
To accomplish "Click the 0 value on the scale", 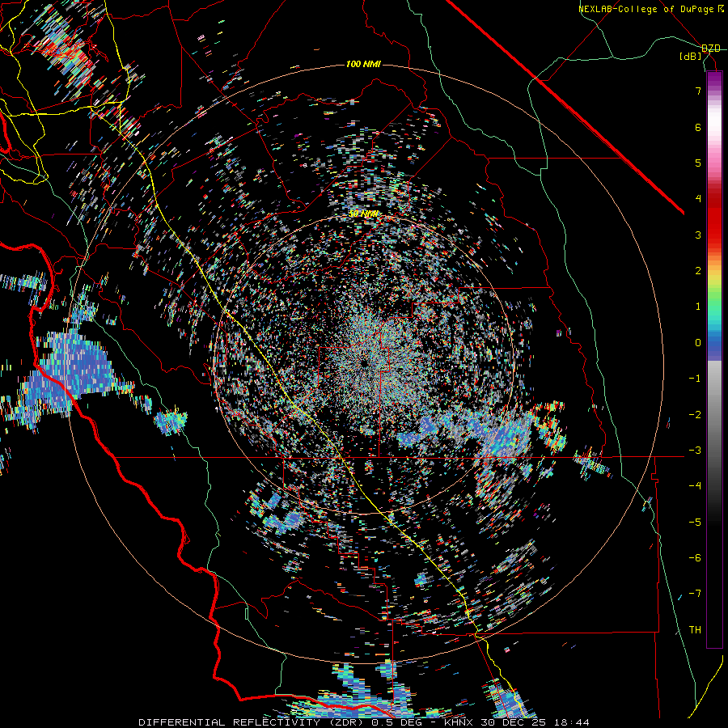I will [698, 343].
